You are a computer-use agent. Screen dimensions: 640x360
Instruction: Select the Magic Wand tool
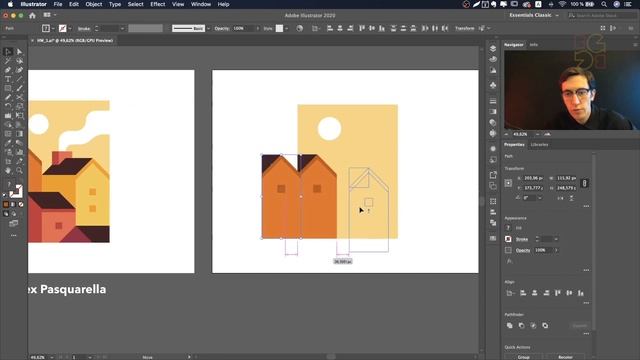pyautogui.click(x=8, y=61)
